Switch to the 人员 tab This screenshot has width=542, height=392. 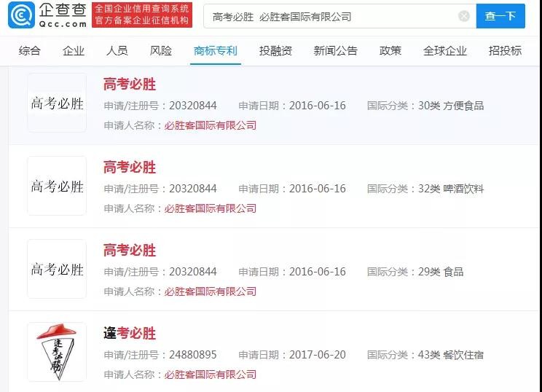point(117,50)
